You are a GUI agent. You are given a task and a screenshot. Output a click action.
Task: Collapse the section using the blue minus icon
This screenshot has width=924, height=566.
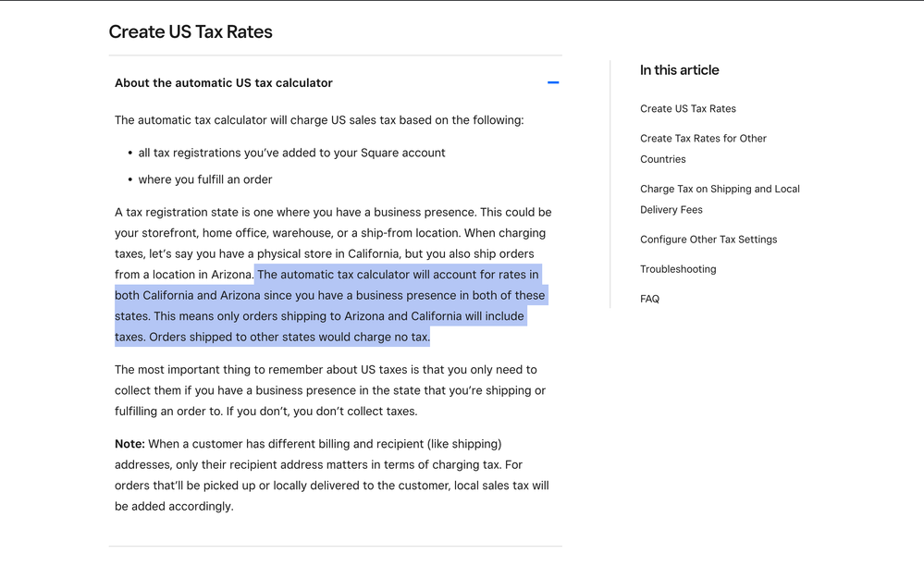553,83
